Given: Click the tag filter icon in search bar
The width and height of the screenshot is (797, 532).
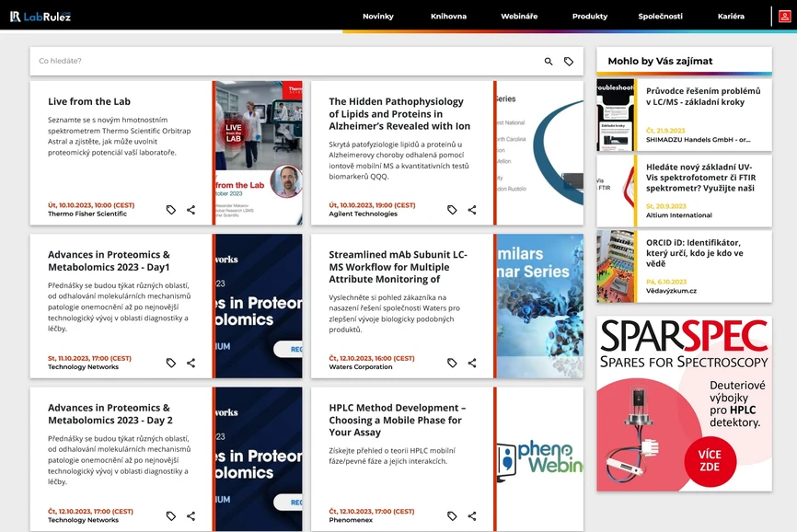Looking at the screenshot, I should coord(569,62).
